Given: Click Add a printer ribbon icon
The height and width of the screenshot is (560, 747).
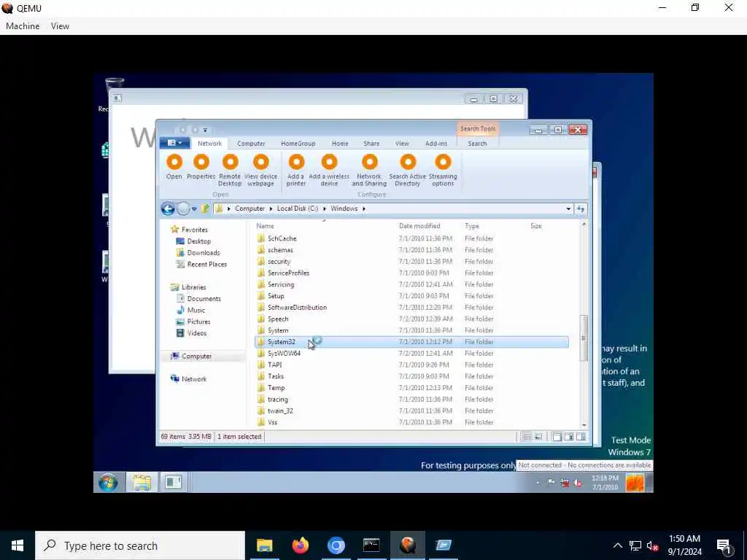Looking at the screenshot, I should click(296, 163).
